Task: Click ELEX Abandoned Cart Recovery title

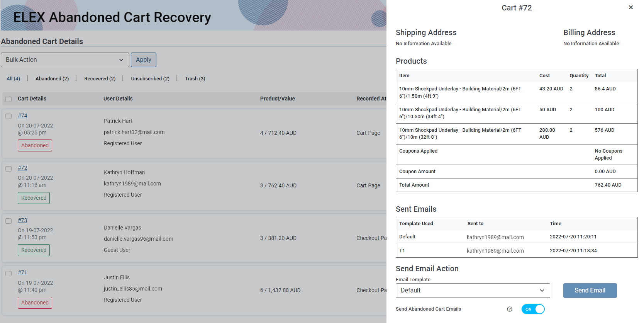Action: click(x=112, y=17)
